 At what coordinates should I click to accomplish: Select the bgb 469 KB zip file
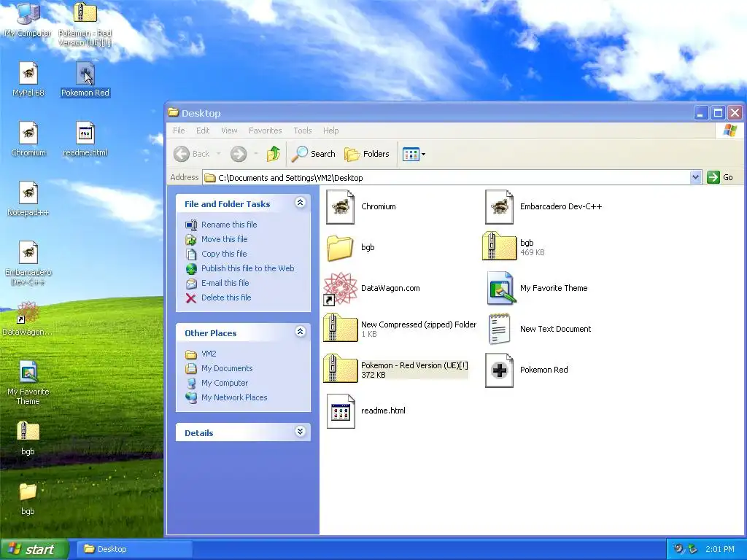(514, 247)
